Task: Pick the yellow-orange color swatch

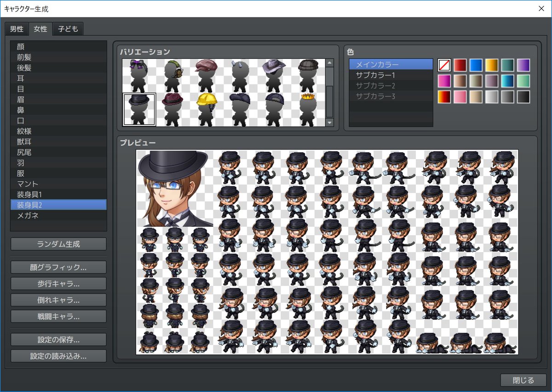Action: pos(492,65)
